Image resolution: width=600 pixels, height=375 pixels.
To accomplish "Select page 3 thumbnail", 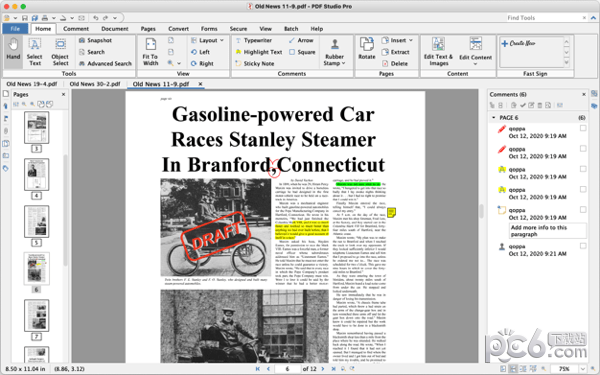I will [x=37, y=128].
